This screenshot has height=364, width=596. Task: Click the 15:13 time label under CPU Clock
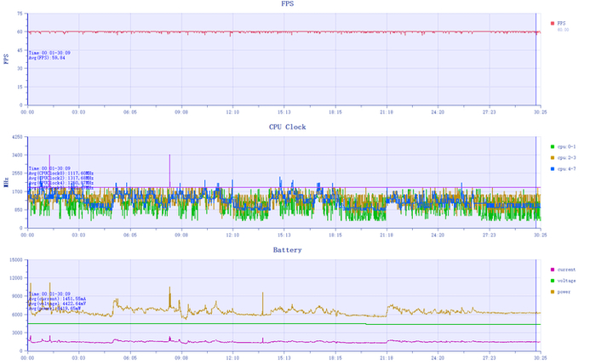[x=284, y=235]
